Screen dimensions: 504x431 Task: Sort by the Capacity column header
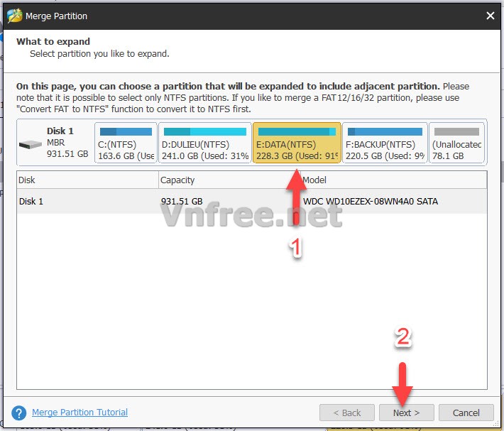229,180
